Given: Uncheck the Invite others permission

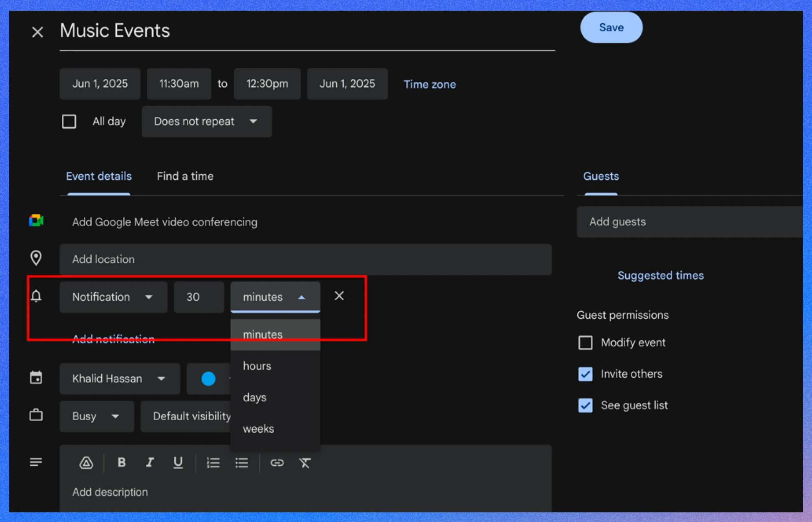Looking at the screenshot, I should point(585,374).
